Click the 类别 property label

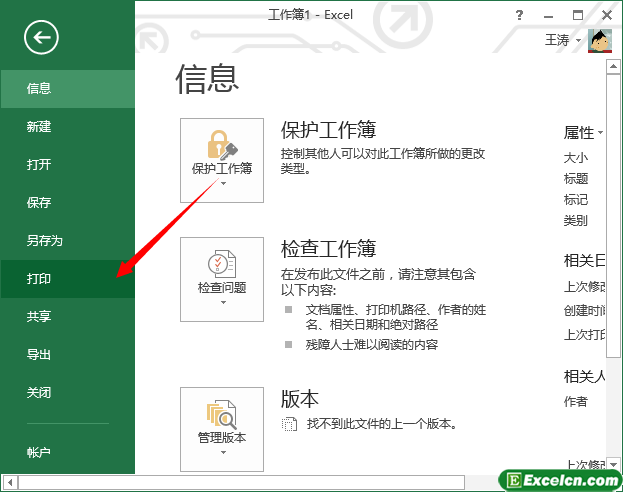[575, 220]
